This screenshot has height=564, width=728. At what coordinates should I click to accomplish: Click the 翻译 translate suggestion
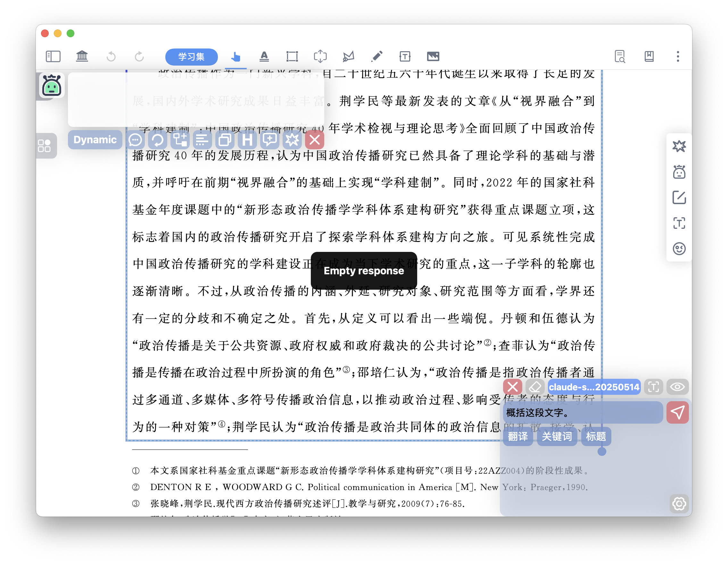(x=518, y=436)
